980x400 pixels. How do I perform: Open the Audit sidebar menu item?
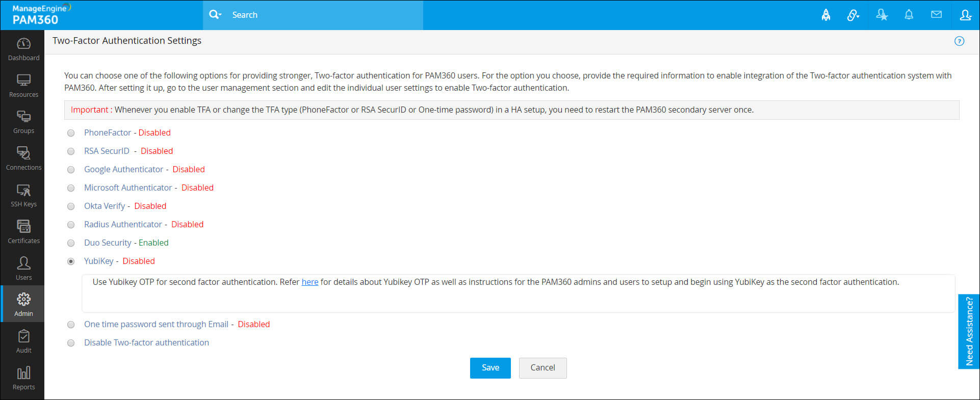pyautogui.click(x=23, y=341)
